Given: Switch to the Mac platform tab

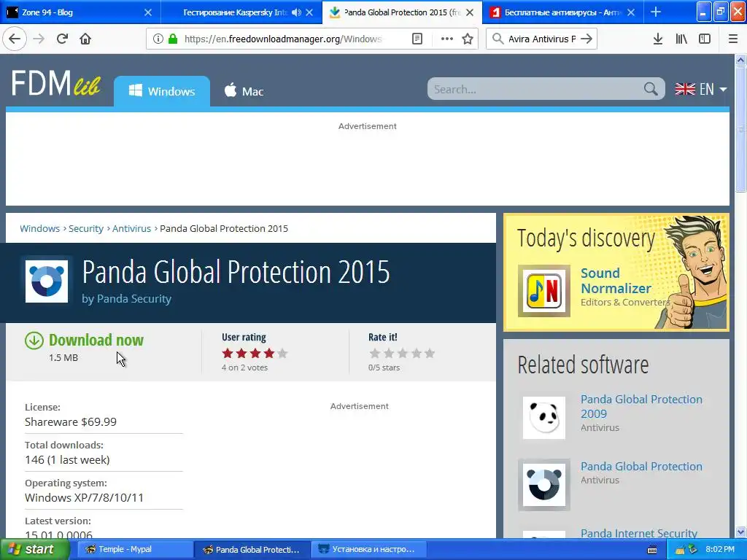Looking at the screenshot, I should pos(244,91).
